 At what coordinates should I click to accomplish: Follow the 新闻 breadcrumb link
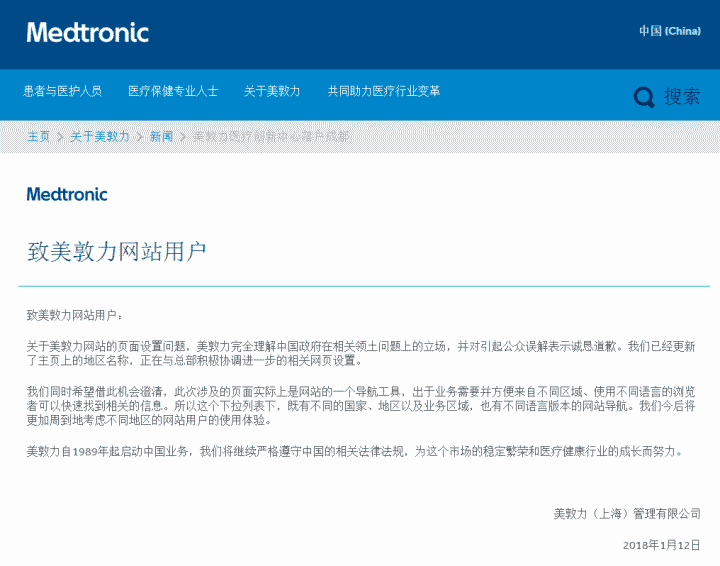coord(161,136)
